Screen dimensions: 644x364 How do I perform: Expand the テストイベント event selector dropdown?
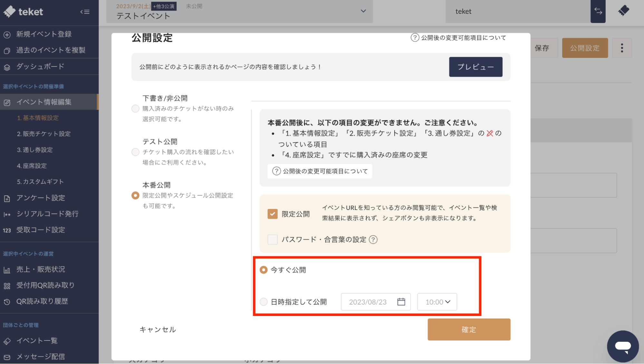click(363, 11)
